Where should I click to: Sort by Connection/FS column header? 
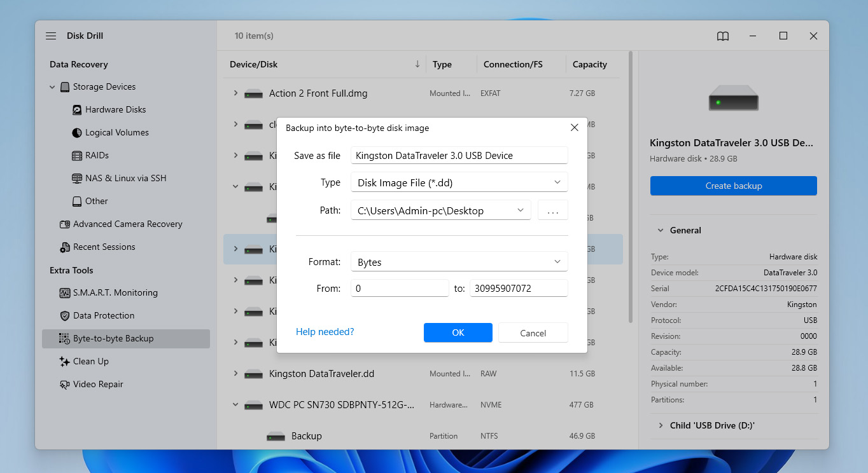click(x=513, y=64)
